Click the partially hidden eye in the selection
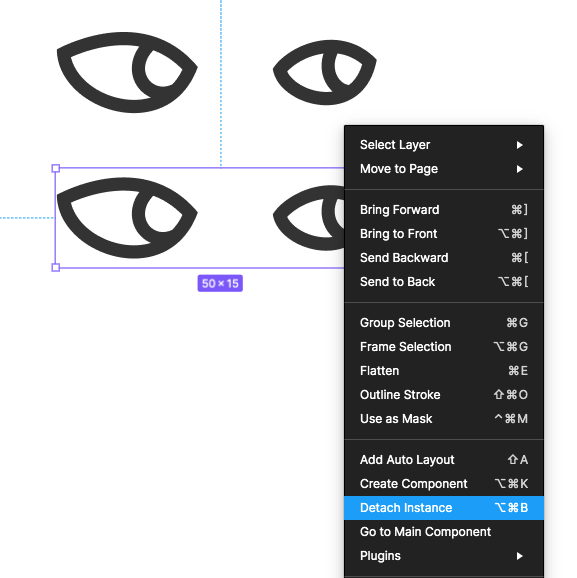The image size is (577, 578). point(309,217)
